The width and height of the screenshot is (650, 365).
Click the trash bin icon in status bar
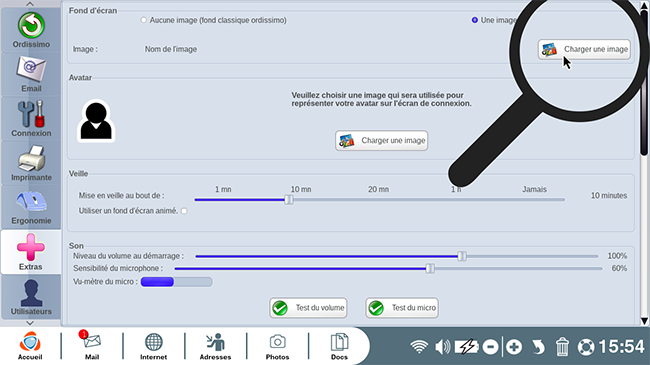[x=562, y=347]
